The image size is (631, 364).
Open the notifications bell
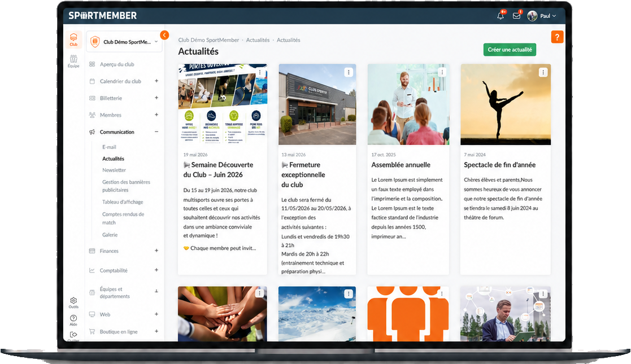point(500,16)
